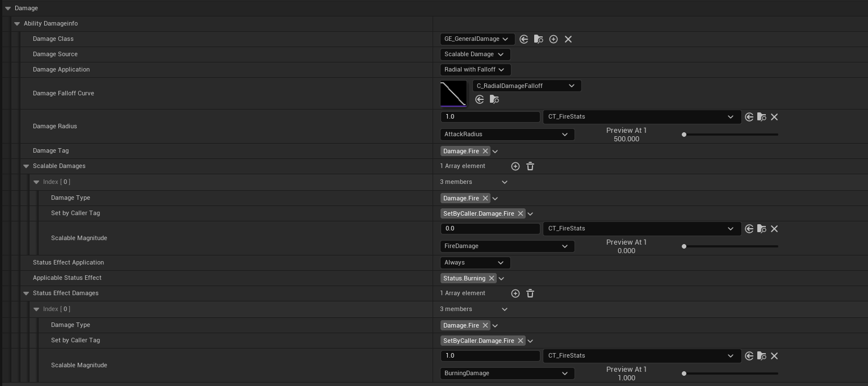Open the BurningDamage row dropdown
Screen dimensions: 868x386
[x=508, y=374]
